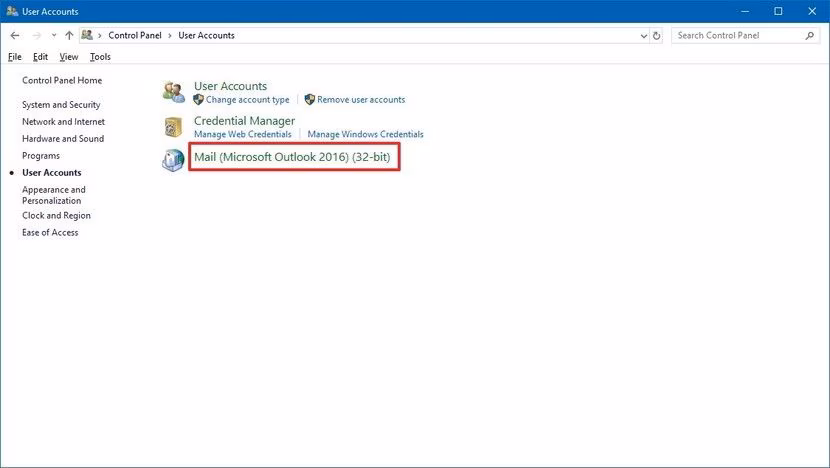Viewport: 830px width, 468px height.
Task: Click the User Accounts people icon
Action: coord(173,92)
